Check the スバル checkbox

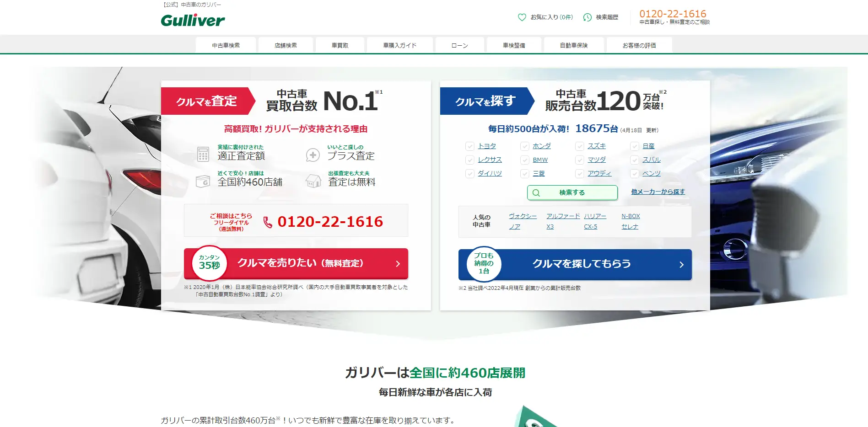[634, 160]
